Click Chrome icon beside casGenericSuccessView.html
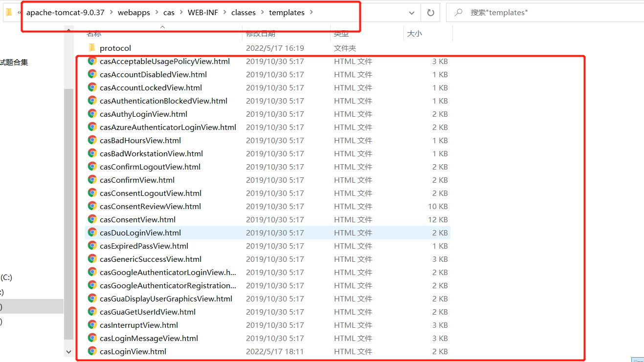This screenshot has width=644, height=362. 92,259
